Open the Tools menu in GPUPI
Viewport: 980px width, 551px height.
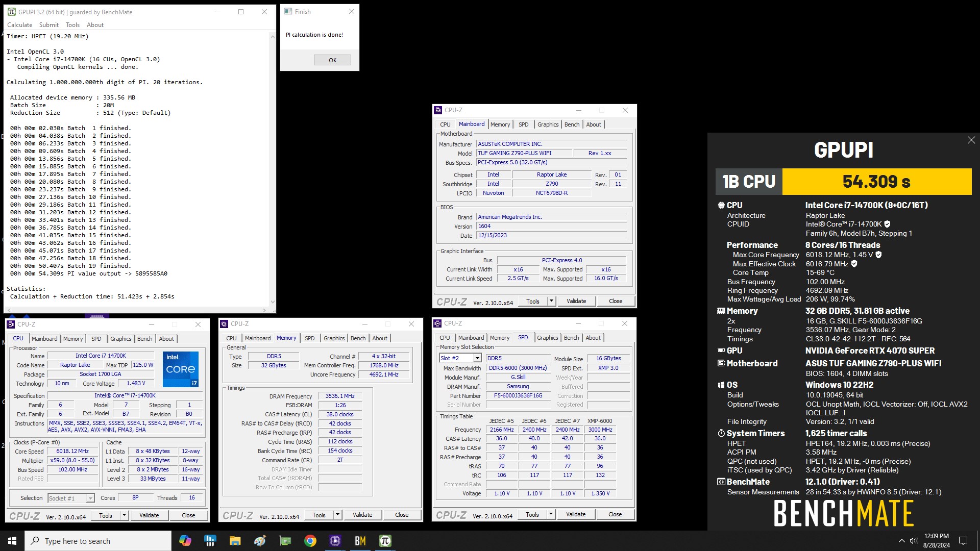(x=72, y=24)
